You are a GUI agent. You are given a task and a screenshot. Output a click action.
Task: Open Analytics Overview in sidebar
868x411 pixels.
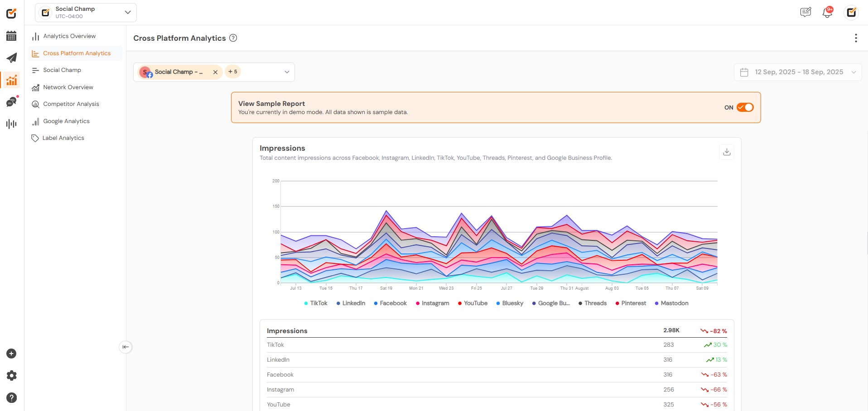[75, 36]
